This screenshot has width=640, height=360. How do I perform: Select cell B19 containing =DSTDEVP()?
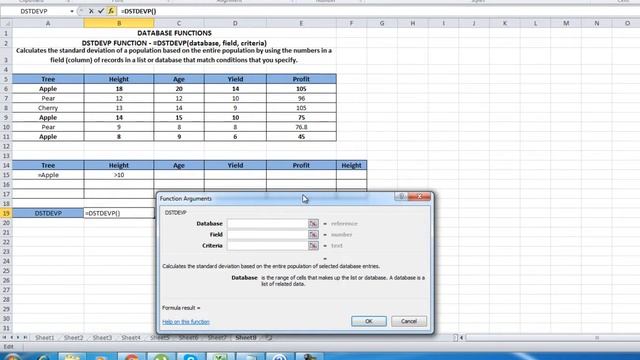point(119,213)
